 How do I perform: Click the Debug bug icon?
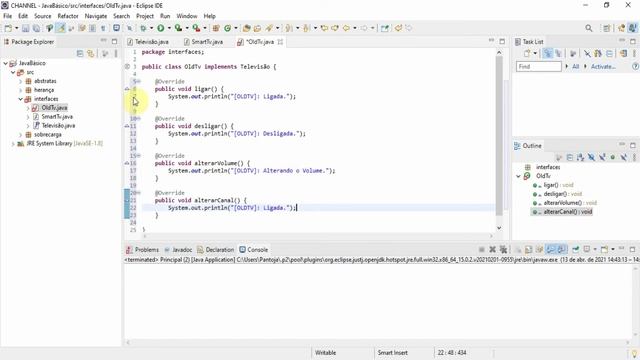point(143,28)
